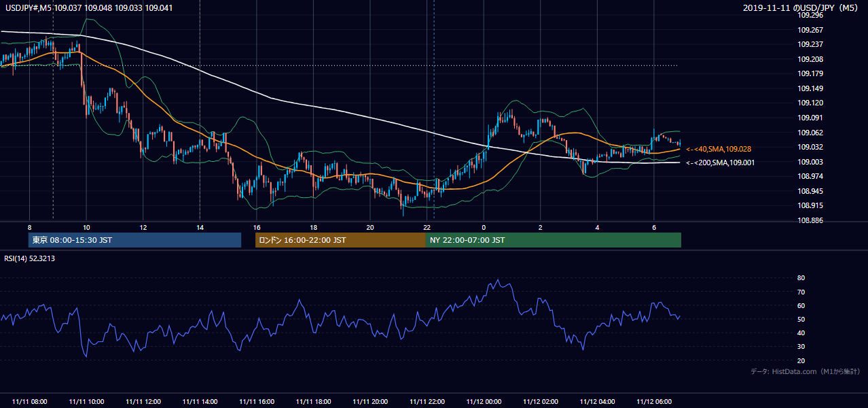Click hour tick 10 under price chart

click(x=86, y=227)
